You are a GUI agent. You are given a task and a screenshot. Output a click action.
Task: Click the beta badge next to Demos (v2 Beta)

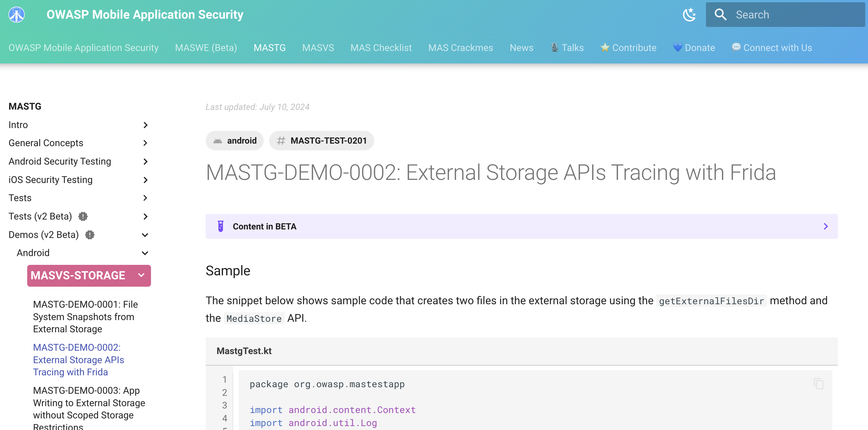90,235
